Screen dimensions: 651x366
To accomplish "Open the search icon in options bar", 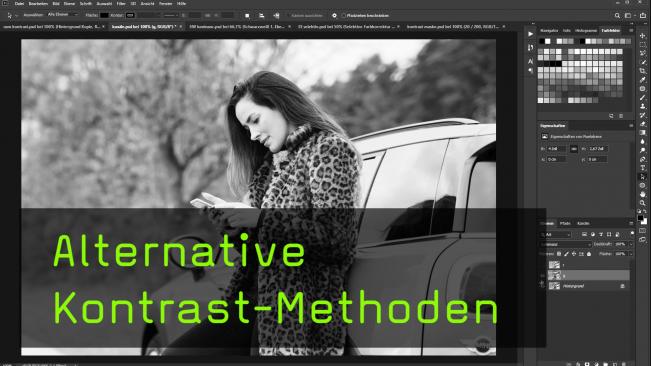I will (x=617, y=15).
